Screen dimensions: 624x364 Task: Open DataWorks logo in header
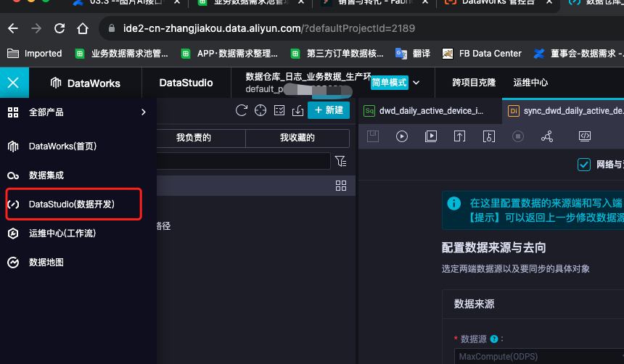point(85,83)
